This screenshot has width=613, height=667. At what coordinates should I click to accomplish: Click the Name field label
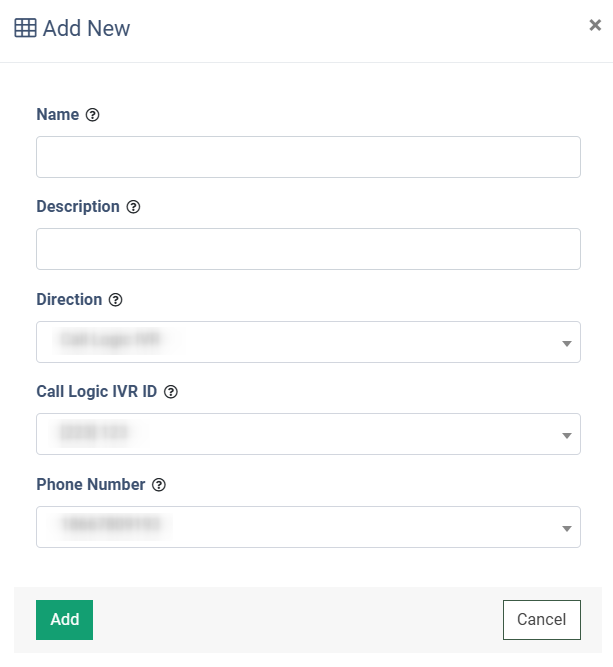click(x=58, y=114)
